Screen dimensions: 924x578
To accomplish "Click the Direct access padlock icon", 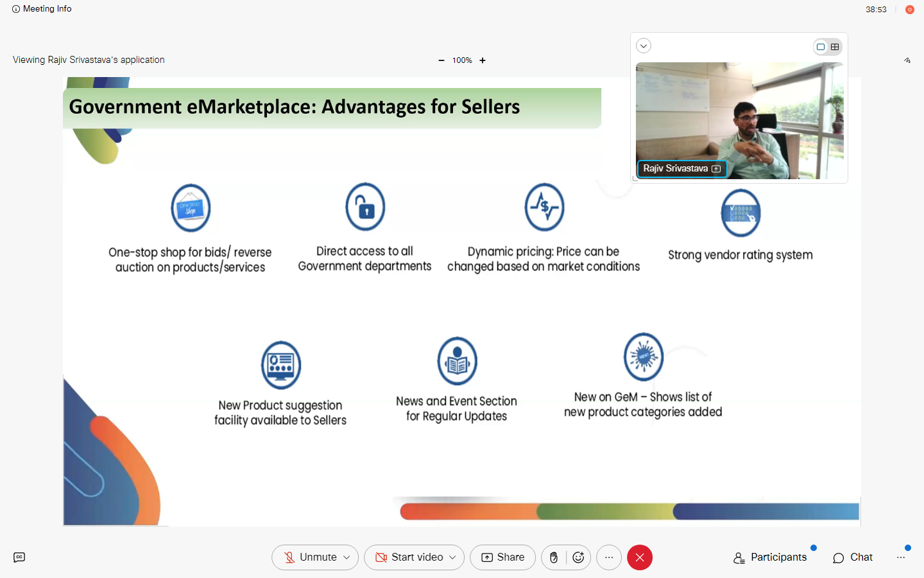I will (x=365, y=207).
